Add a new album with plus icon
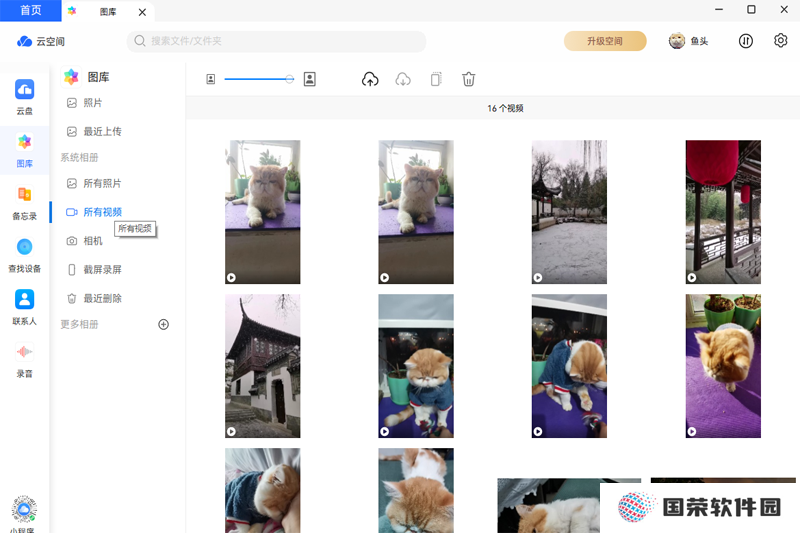This screenshot has width=800, height=533. (x=163, y=324)
